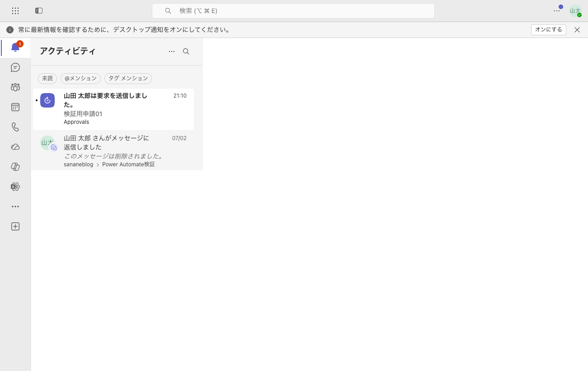
Task: Click the 山田 太郎 avatar in feed
Action: coord(47,143)
